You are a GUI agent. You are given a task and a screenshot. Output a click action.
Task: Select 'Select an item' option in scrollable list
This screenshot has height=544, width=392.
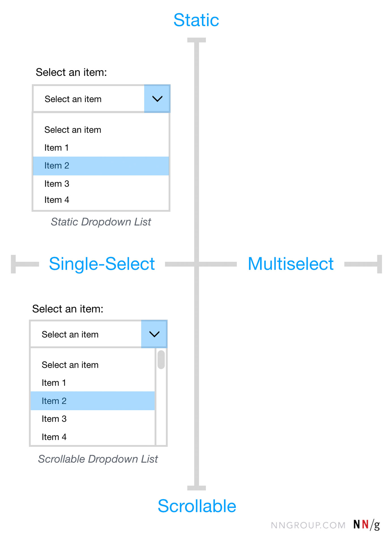coord(70,365)
